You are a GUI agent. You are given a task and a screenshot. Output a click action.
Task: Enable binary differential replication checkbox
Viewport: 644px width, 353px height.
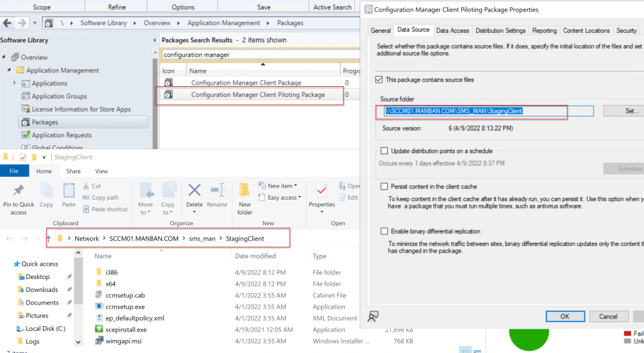(384, 231)
